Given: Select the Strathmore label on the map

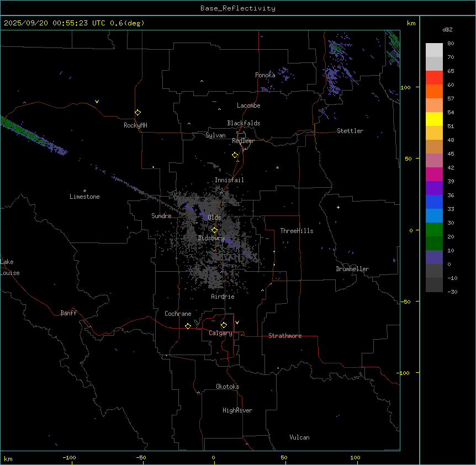Looking at the screenshot, I should [x=285, y=336].
